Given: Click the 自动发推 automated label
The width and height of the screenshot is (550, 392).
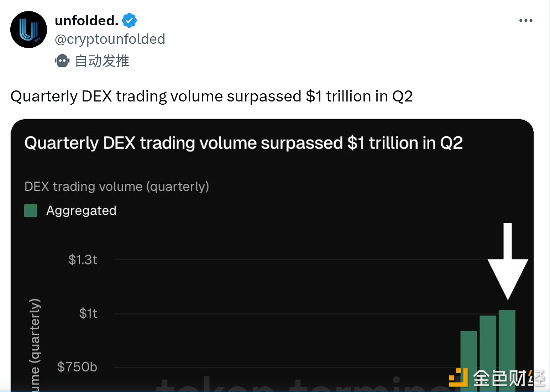Looking at the screenshot, I should (x=102, y=61).
